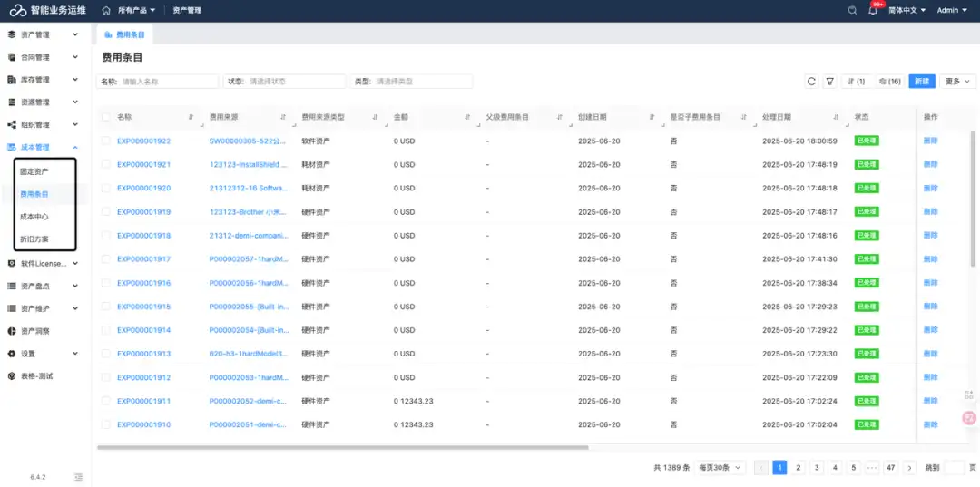Collapse the sidebar using the bottom-left icon
980x487 pixels.
[x=78, y=477]
